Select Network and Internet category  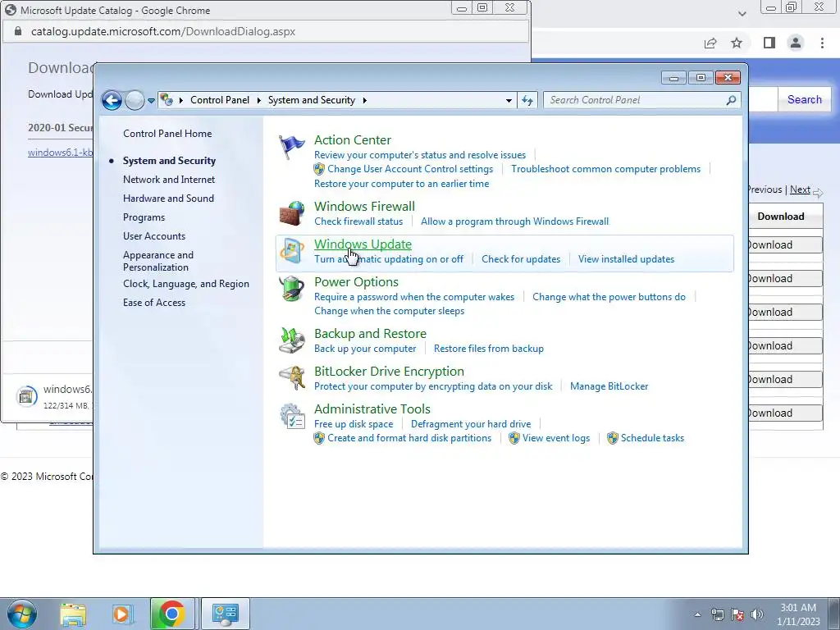[x=169, y=180]
